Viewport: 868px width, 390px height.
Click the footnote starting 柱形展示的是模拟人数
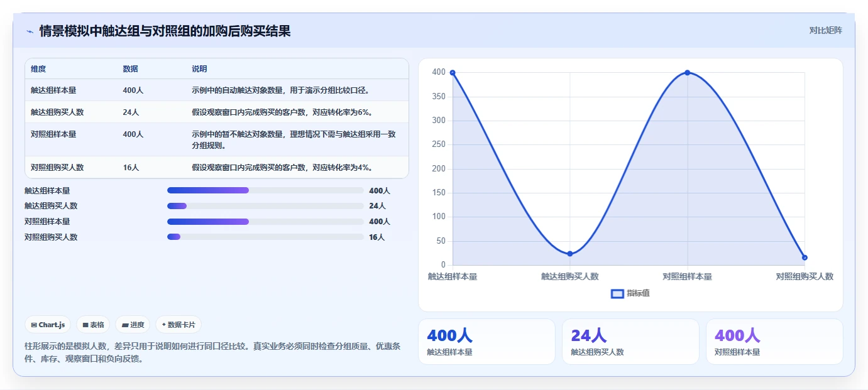[x=213, y=353]
